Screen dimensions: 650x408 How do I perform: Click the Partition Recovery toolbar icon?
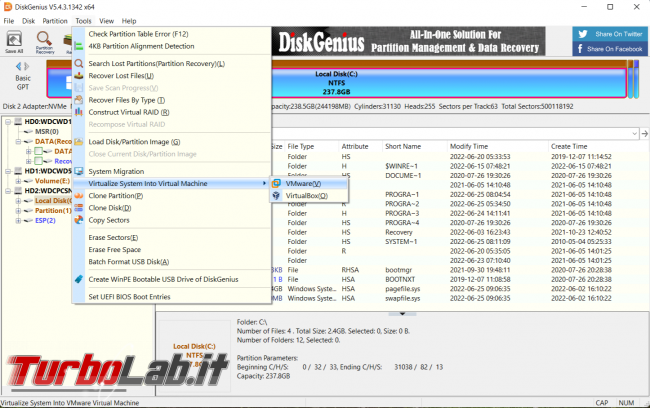44,42
